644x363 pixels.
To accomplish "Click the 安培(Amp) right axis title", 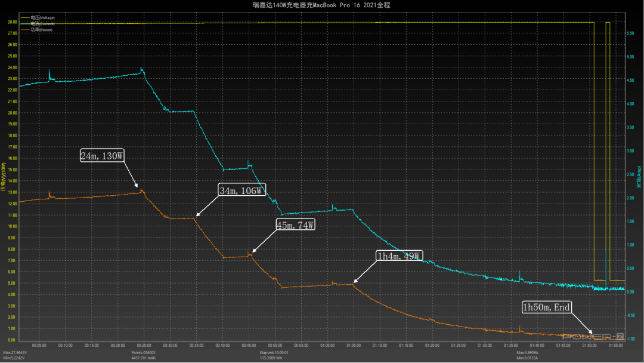I will [639, 177].
